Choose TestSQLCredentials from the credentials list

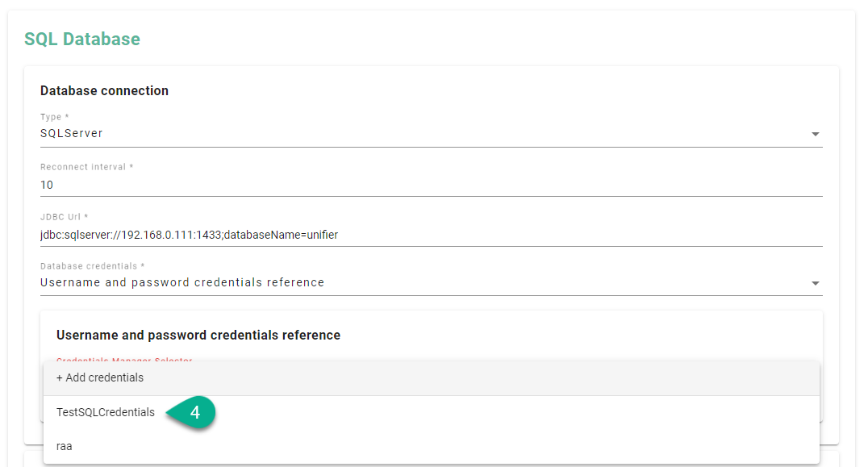[106, 412]
